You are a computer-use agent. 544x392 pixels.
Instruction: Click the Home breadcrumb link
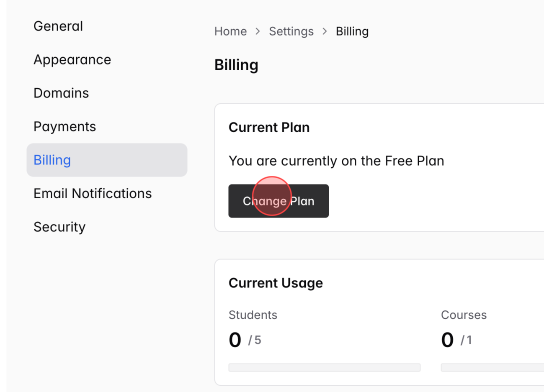coord(230,31)
